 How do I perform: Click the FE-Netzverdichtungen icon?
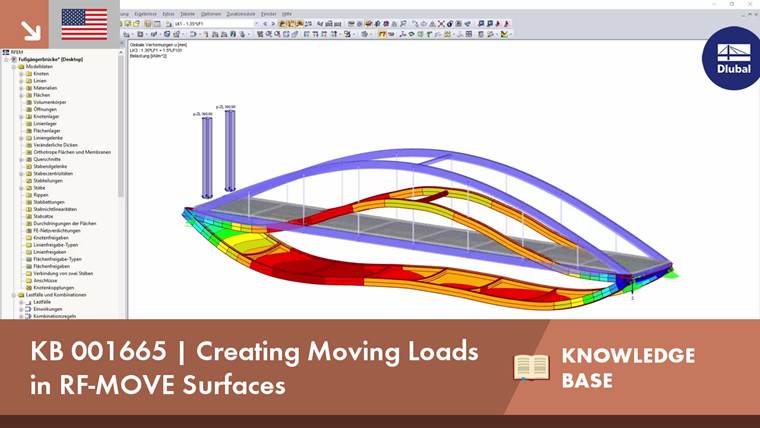(x=29, y=230)
